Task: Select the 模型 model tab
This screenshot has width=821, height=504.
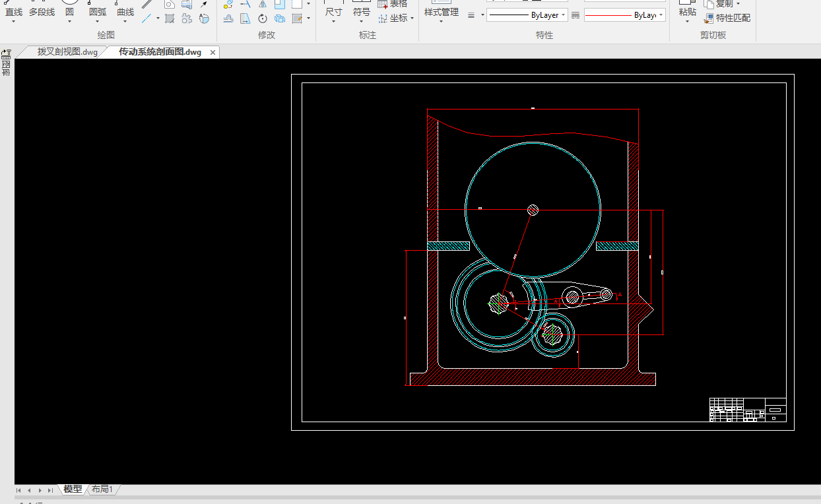Action: 73,489
